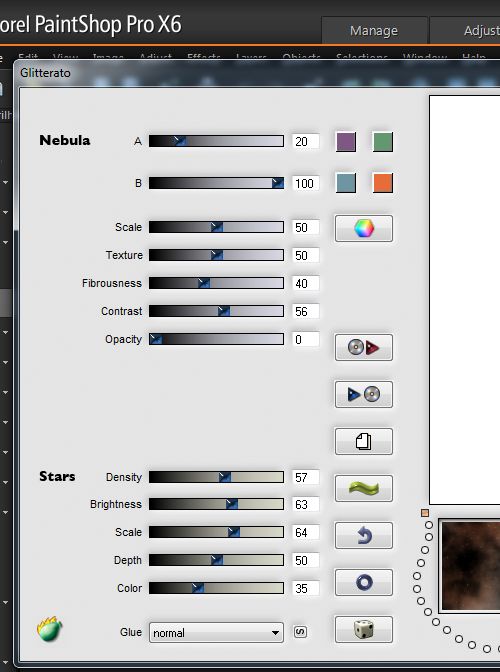This screenshot has width=500, height=672.
Task: Click the Stars Density slider track
Action: pyautogui.click(x=216, y=477)
